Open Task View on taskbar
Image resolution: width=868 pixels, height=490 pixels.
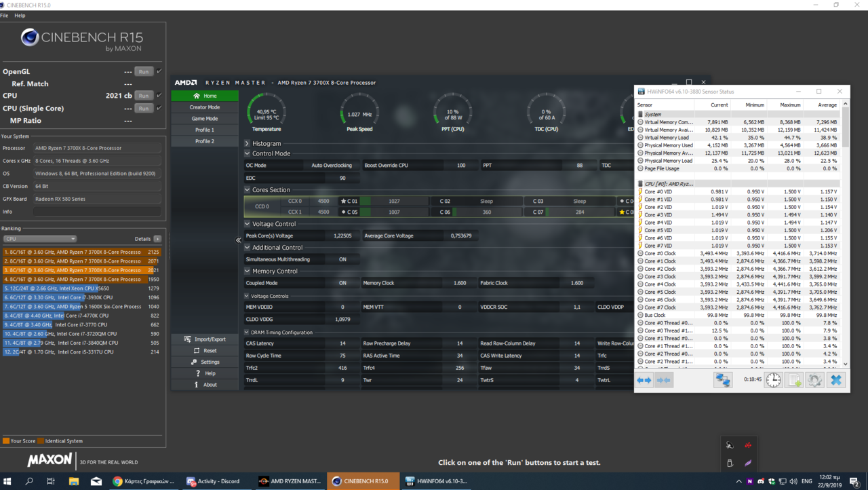point(51,481)
